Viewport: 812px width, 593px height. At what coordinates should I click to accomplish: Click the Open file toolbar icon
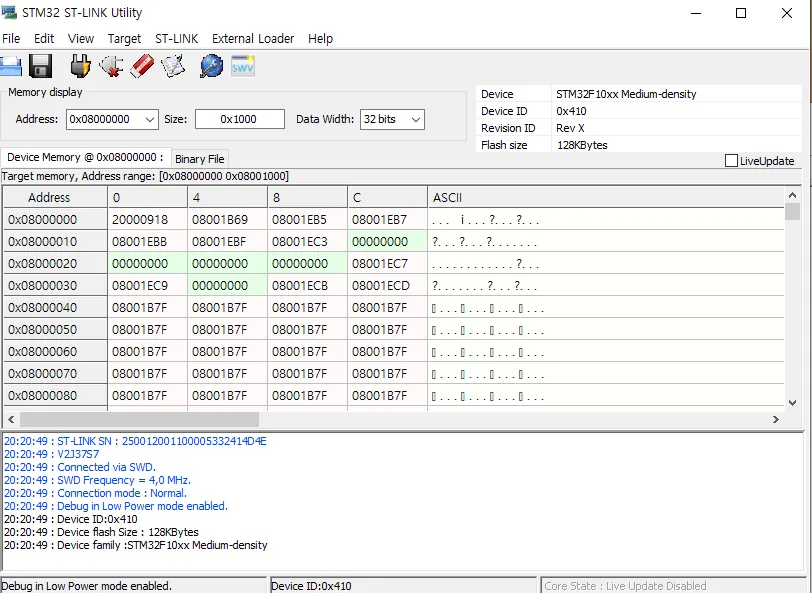(x=10, y=66)
